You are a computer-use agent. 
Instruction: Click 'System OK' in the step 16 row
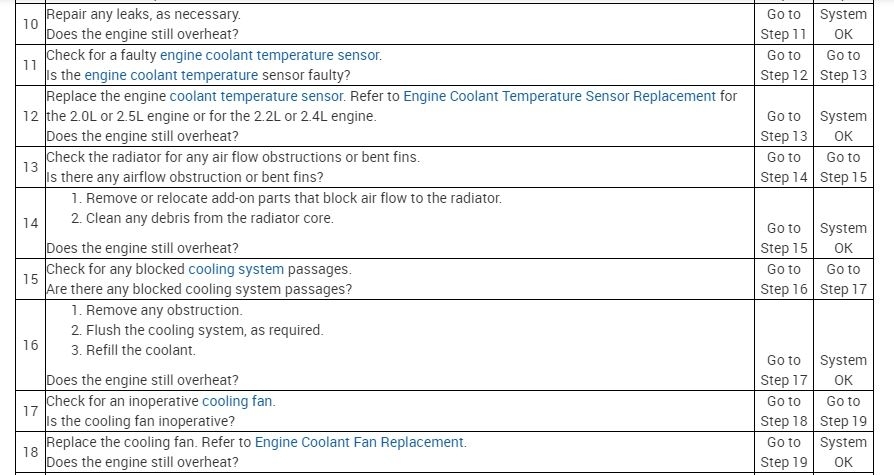pyautogui.click(x=843, y=370)
